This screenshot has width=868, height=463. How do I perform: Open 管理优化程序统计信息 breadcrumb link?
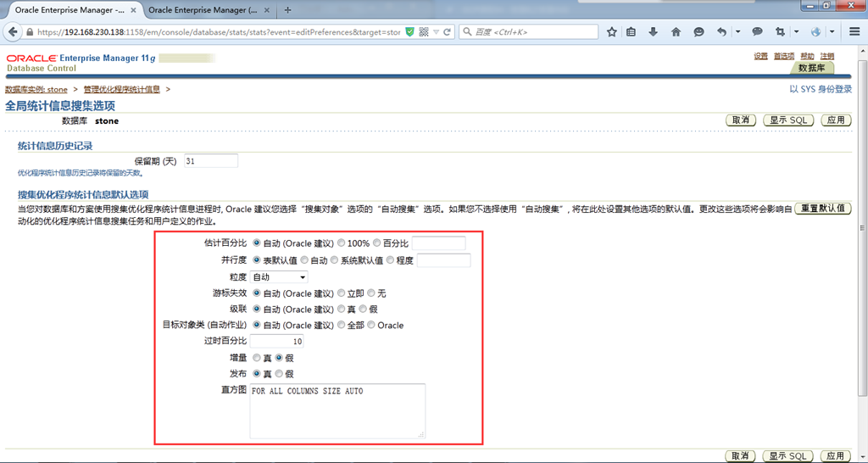pyautogui.click(x=122, y=89)
